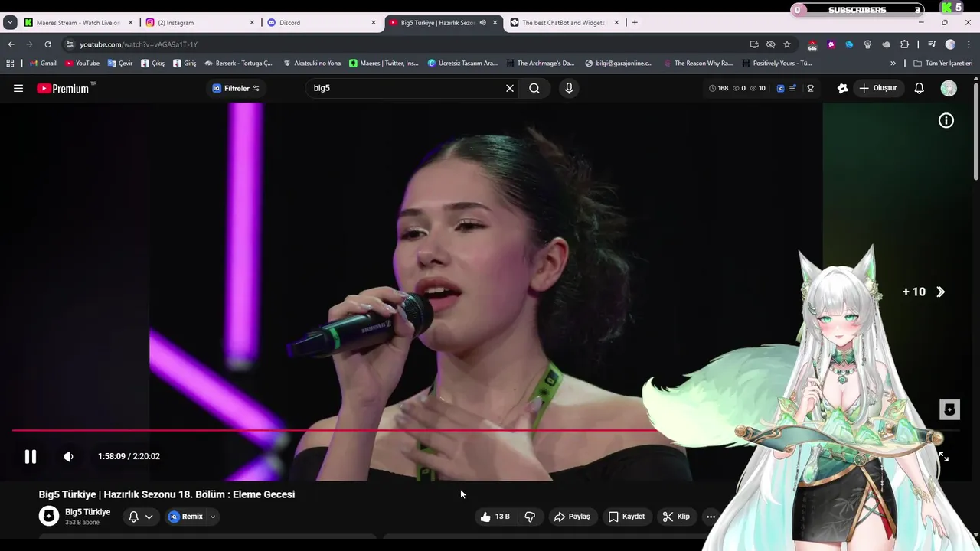Toggle subscription notification bell
The width and height of the screenshot is (980, 551).
coord(133,517)
